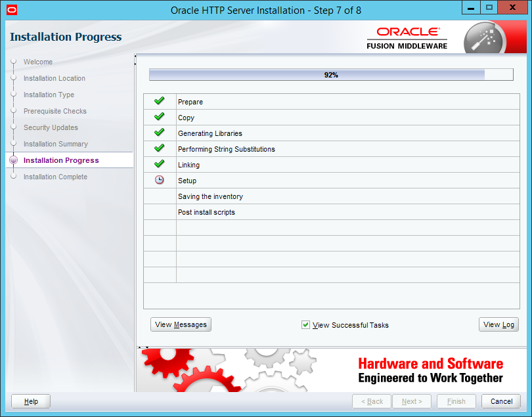Click the installer wand icon in the header
Image resolution: width=532 pixels, height=417 pixels.
click(485, 39)
